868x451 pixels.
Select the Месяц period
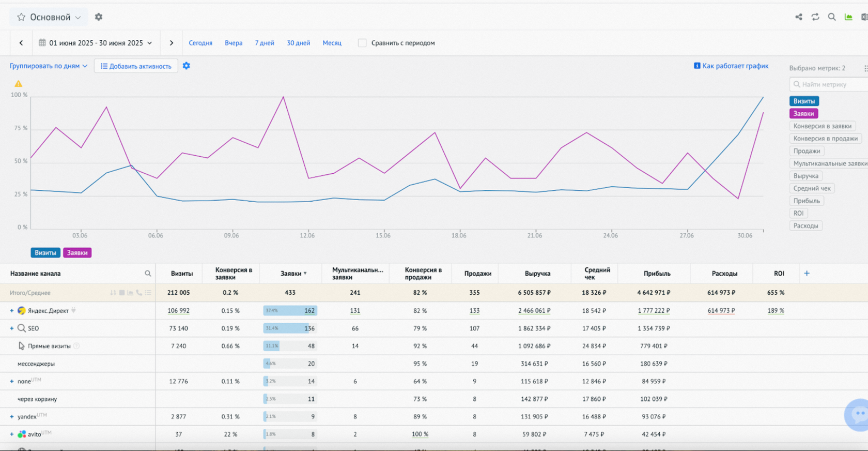click(x=332, y=43)
